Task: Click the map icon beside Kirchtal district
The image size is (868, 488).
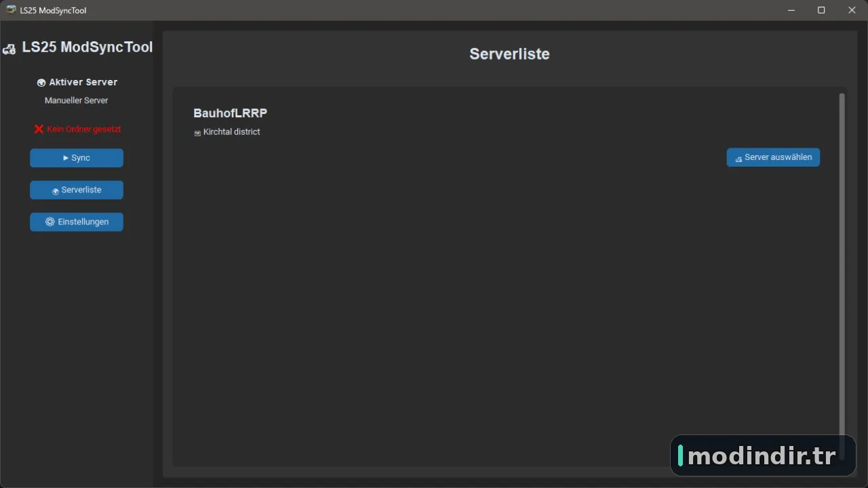Action: click(x=197, y=133)
